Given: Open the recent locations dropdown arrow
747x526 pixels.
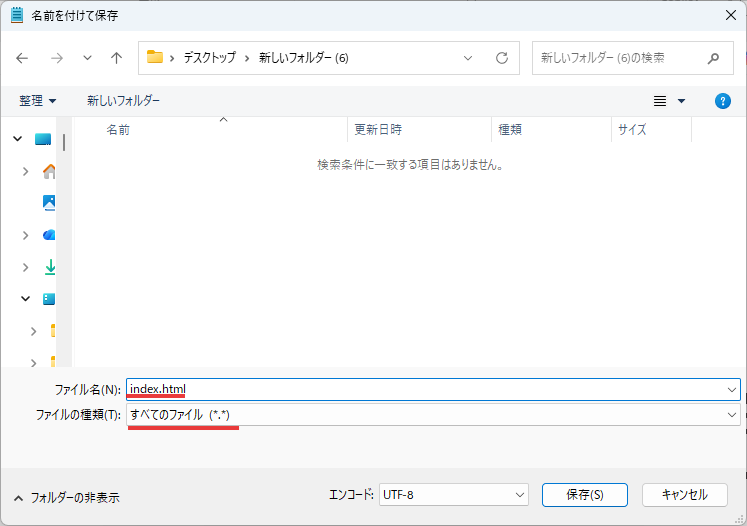Looking at the screenshot, I should pos(87,58).
